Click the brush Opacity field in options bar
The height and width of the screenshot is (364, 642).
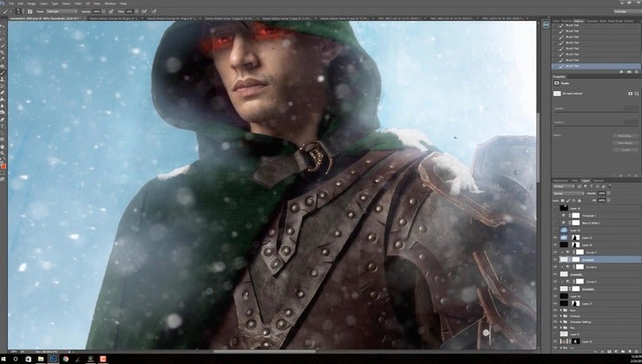96,11
